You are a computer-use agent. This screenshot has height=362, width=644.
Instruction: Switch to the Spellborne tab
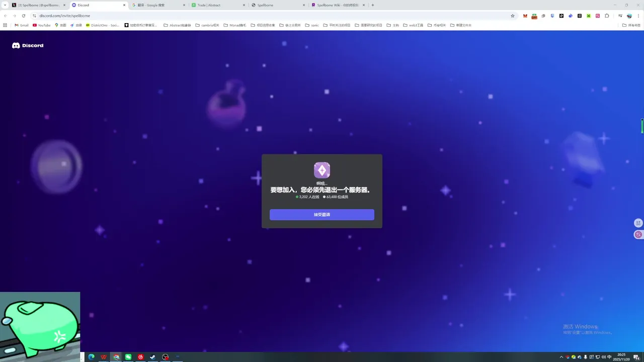click(278, 5)
